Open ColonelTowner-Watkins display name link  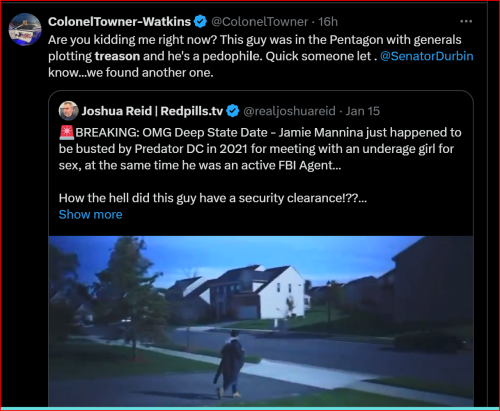pos(119,22)
